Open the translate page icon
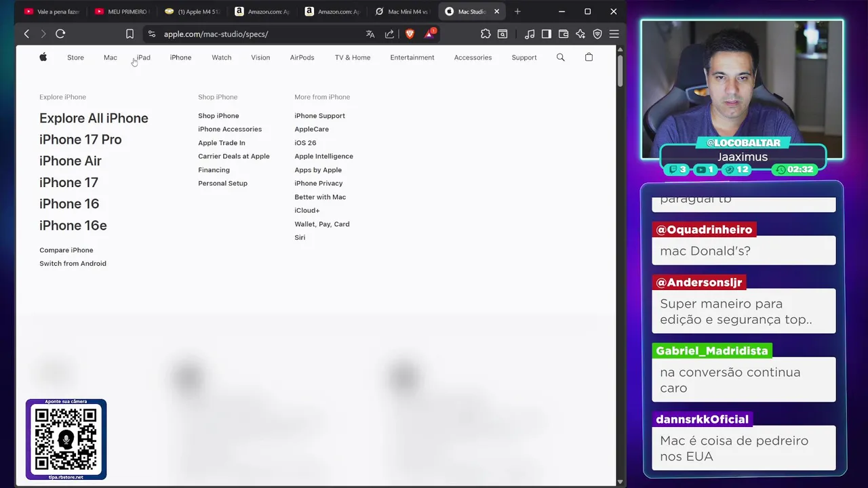 (370, 34)
